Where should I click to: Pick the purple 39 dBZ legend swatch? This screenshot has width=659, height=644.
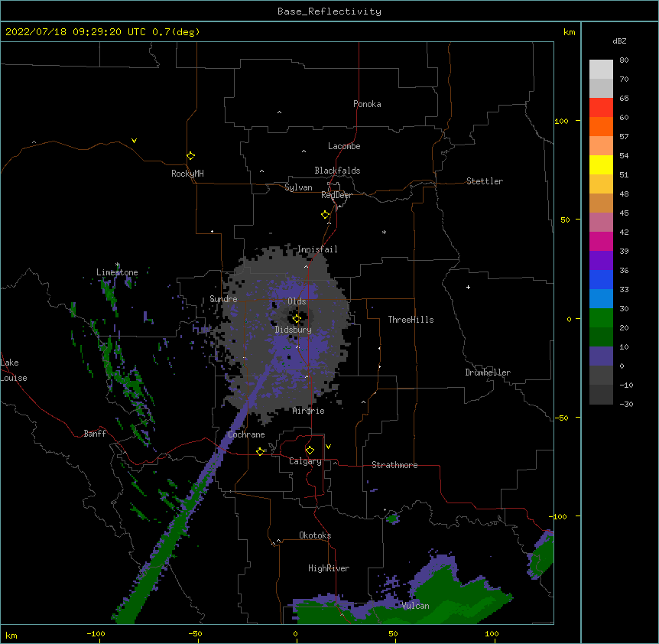(x=601, y=260)
